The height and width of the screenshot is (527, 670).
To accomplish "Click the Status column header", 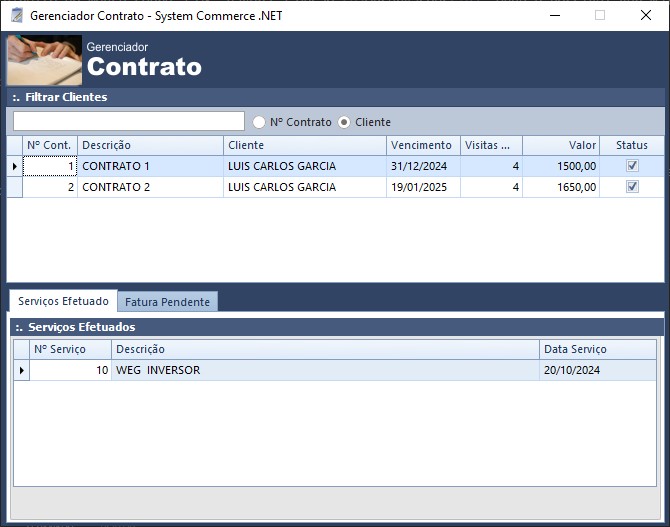I will (632, 145).
